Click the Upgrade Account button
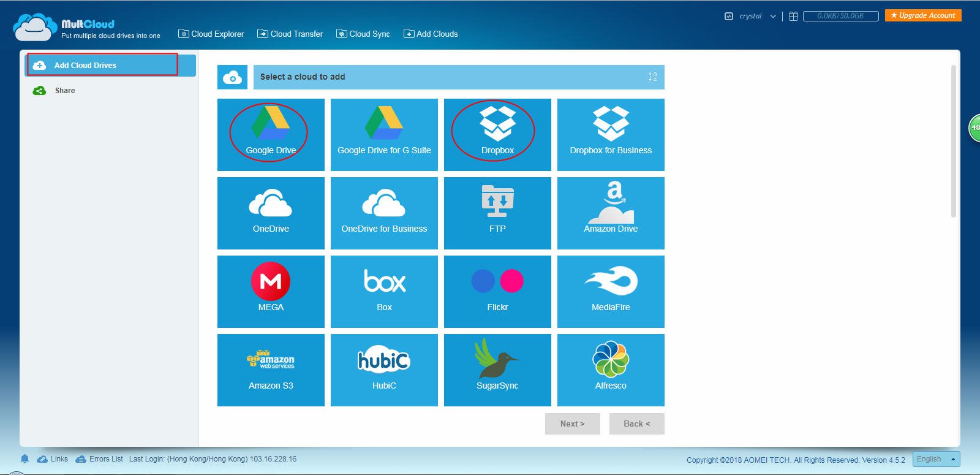 click(922, 15)
